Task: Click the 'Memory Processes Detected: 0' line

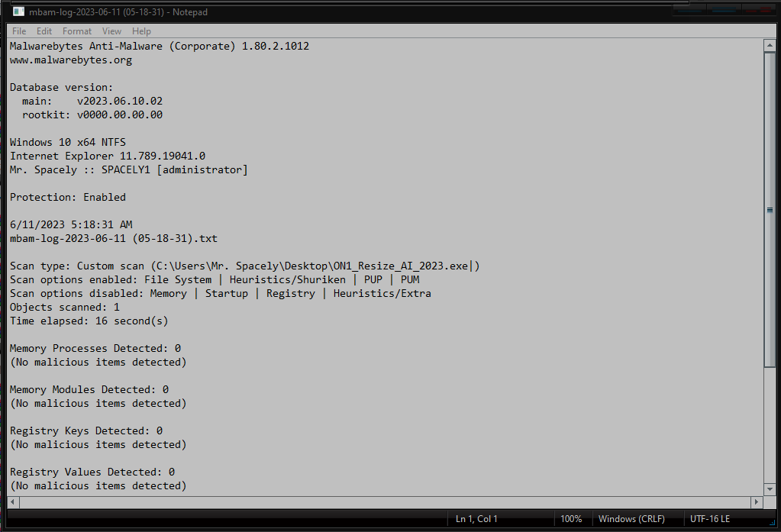Action: (95, 349)
